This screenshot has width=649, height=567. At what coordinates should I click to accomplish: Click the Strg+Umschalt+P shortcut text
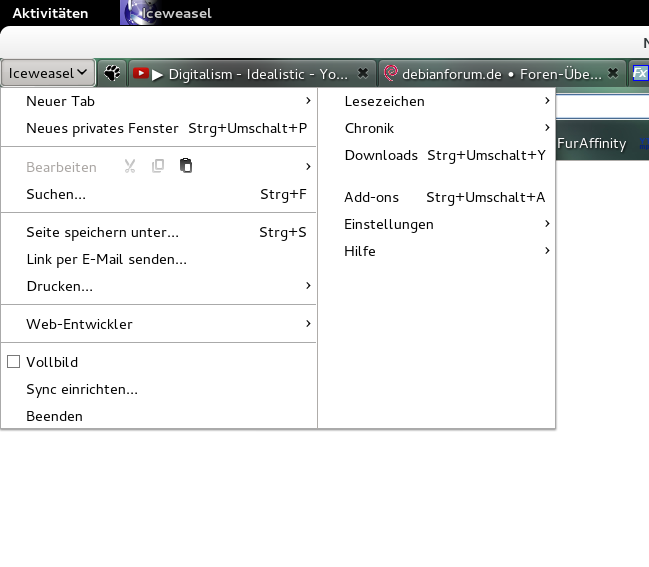coord(248,129)
